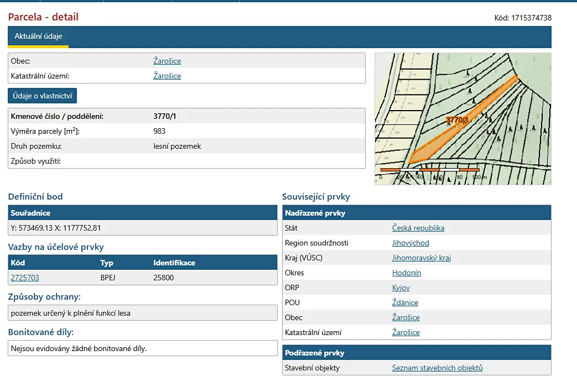This screenshot has width=577, height=392.
Task: Open Žarošice link in Nadřazené prvky Obec row
Action: [406, 318]
